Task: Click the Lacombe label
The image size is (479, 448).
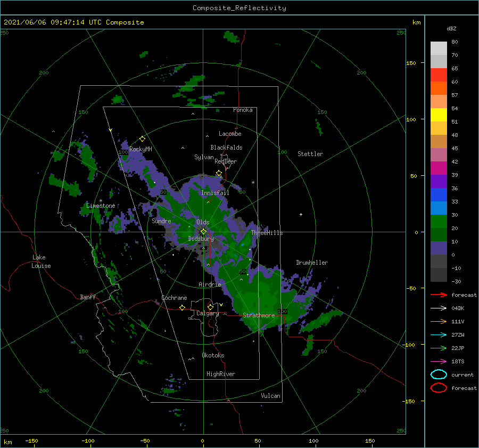Action: tap(230, 134)
